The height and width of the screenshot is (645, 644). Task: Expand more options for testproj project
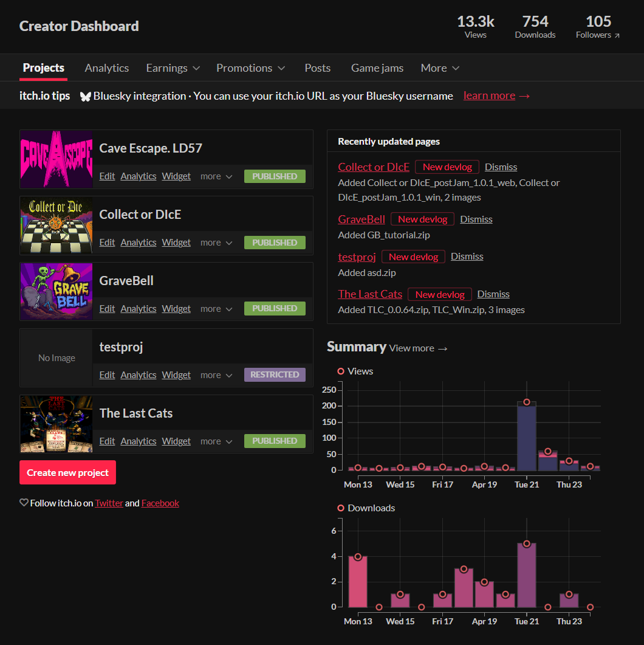click(216, 375)
